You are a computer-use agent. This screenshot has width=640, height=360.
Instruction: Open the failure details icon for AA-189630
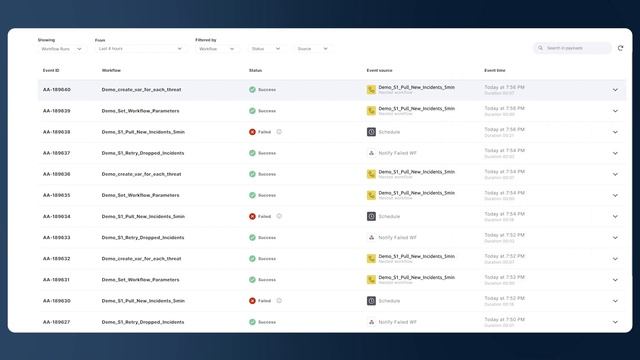pos(279,301)
